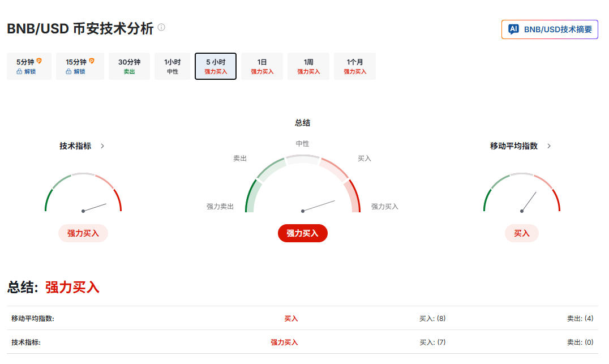This screenshot has height=364, width=609.
Task: Switch to the 1小时 timeframe tab
Action: click(173, 66)
